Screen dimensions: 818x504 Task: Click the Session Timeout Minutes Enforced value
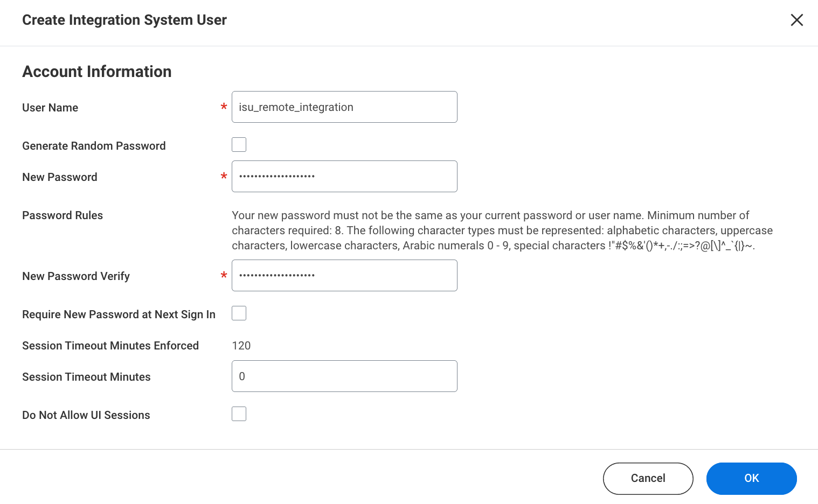[241, 345]
